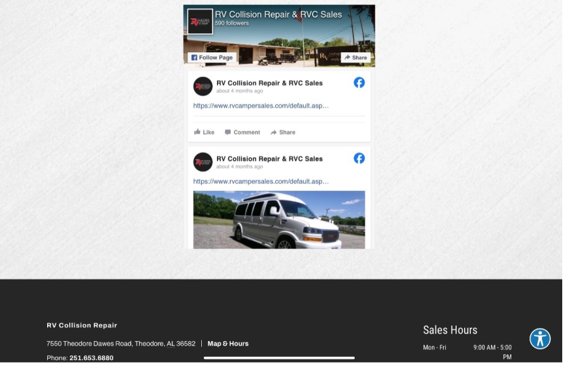566x392 pixels.
Task: Open RV Collision Repair & RVC Sales page title
Action: [x=278, y=14]
